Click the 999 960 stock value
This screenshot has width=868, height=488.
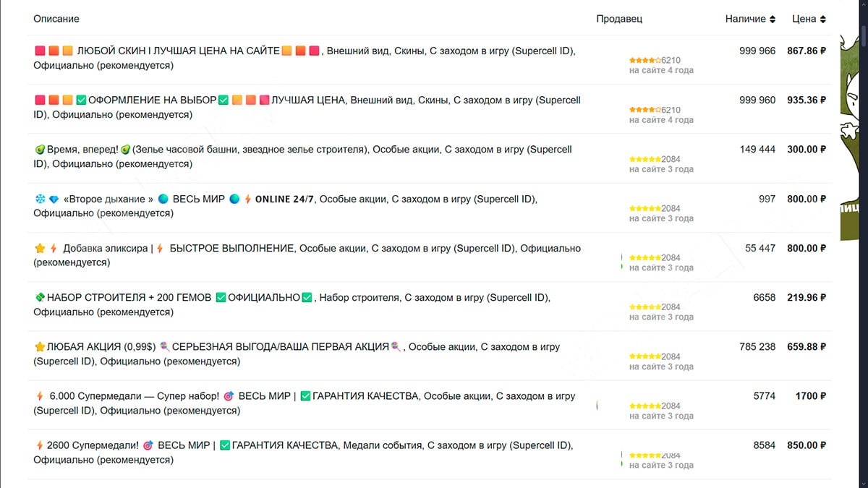757,100
